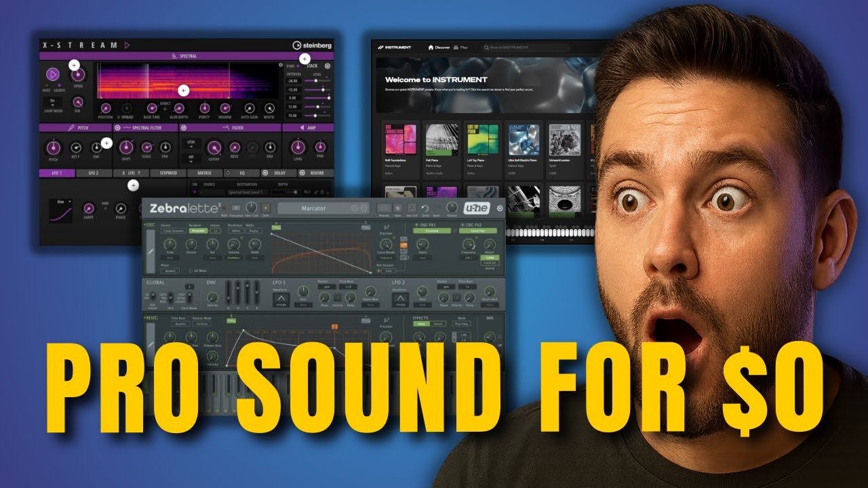
Task: Open the Play tab in INSTRUMENT
Action: pos(460,47)
